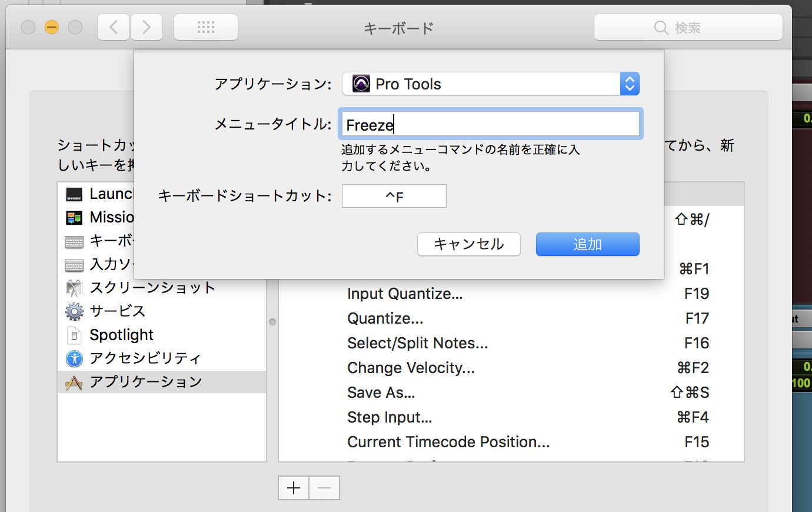Click the Spotlight category icon
The width and height of the screenshot is (812, 512).
[x=74, y=335]
